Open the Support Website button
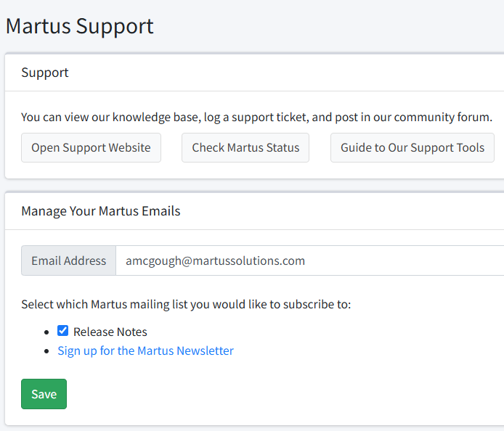The width and height of the screenshot is (504, 431). (91, 148)
